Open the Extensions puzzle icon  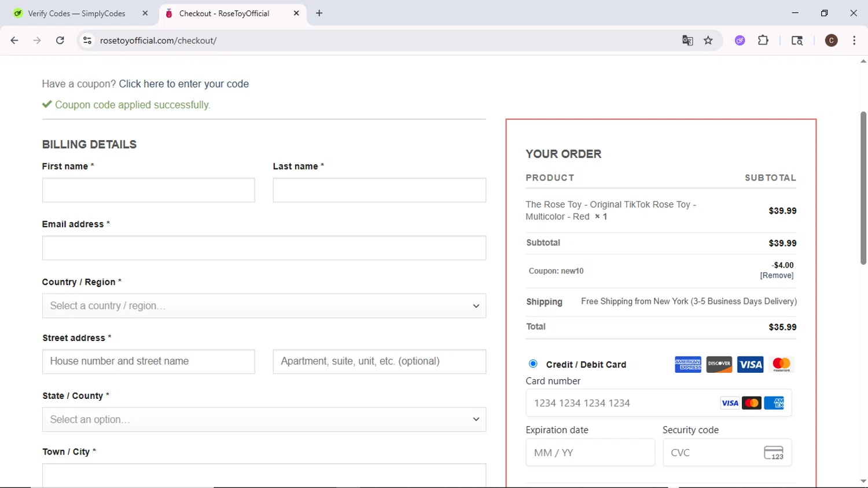763,41
